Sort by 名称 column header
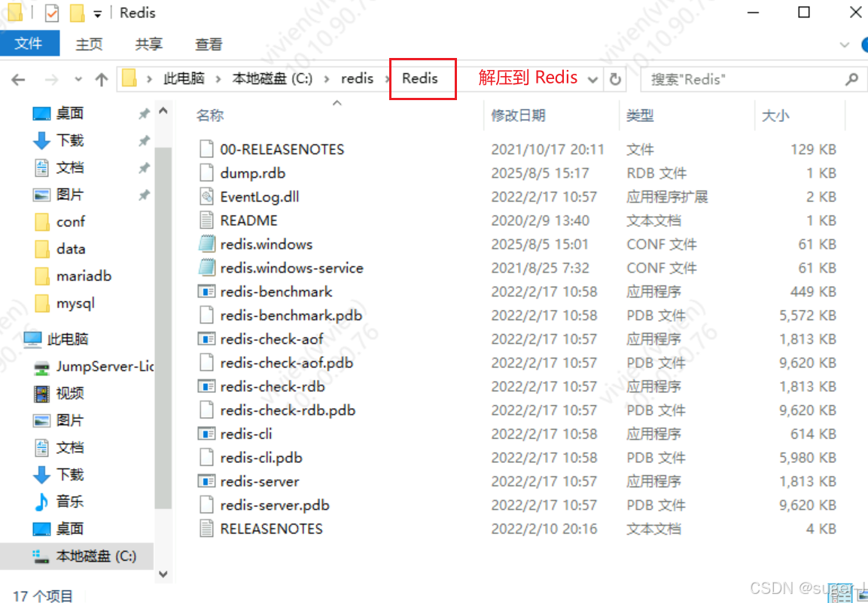 (210, 115)
